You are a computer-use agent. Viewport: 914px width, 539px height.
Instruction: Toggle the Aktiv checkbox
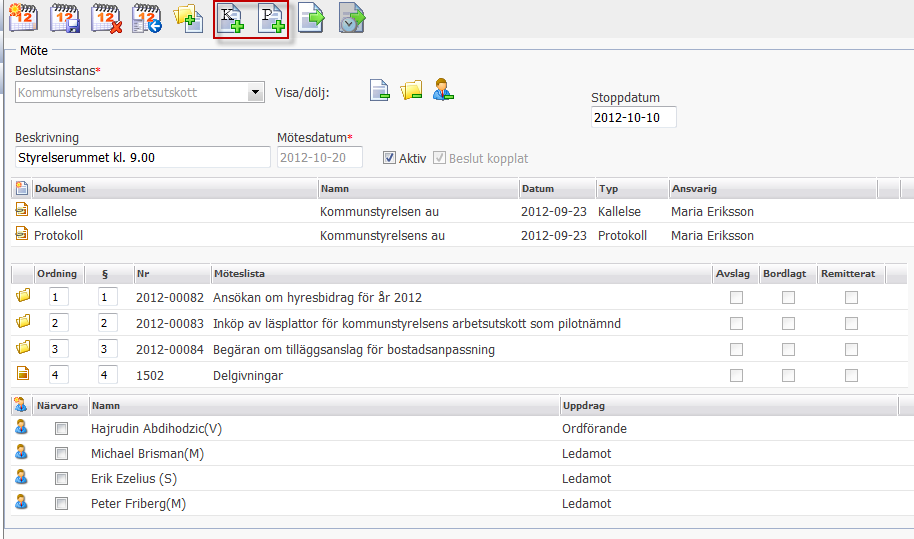pyautogui.click(x=389, y=158)
